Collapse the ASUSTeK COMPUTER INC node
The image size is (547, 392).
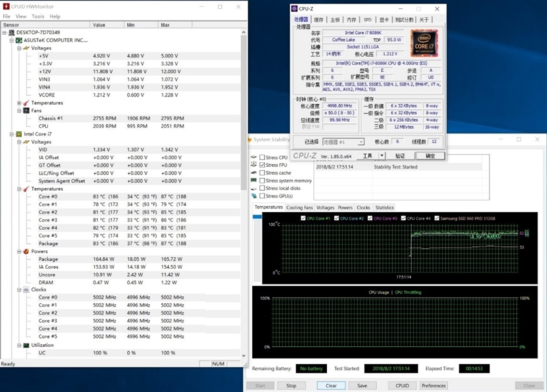12,40
